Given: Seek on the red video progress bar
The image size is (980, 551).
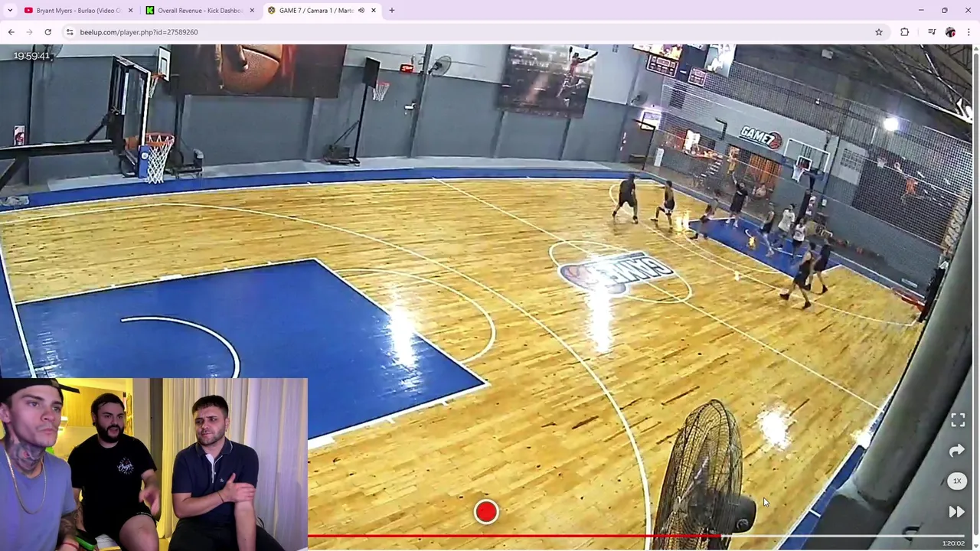Looking at the screenshot, I should click(513, 536).
